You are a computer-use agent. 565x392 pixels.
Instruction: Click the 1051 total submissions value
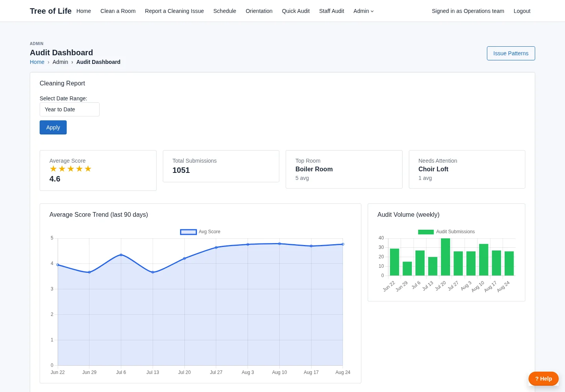tap(181, 170)
